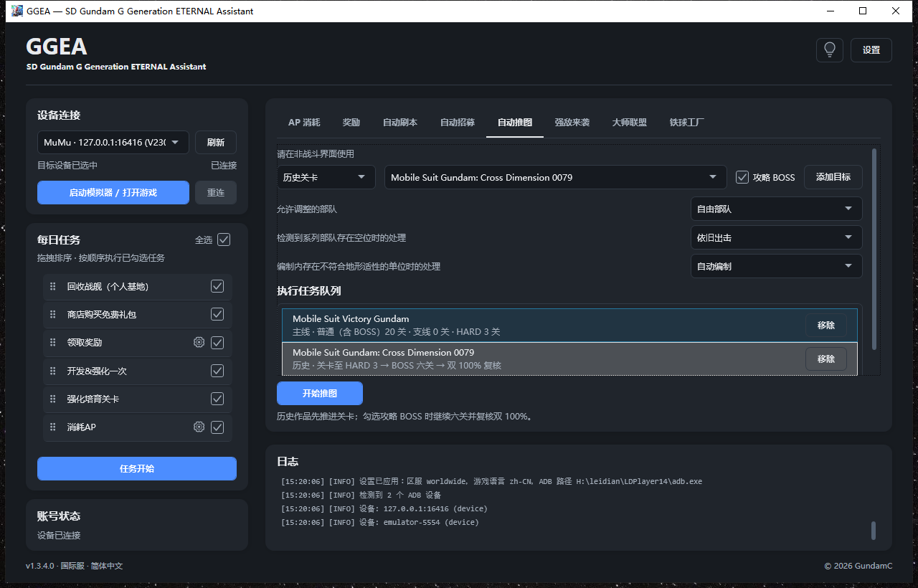Toggle the 全选 select-all checkbox

[x=224, y=240]
